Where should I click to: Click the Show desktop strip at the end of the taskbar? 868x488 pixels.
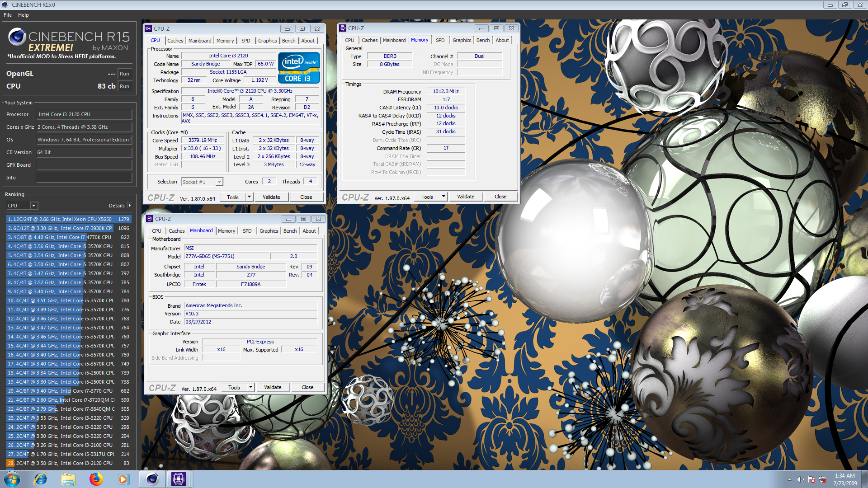[x=864, y=479]
